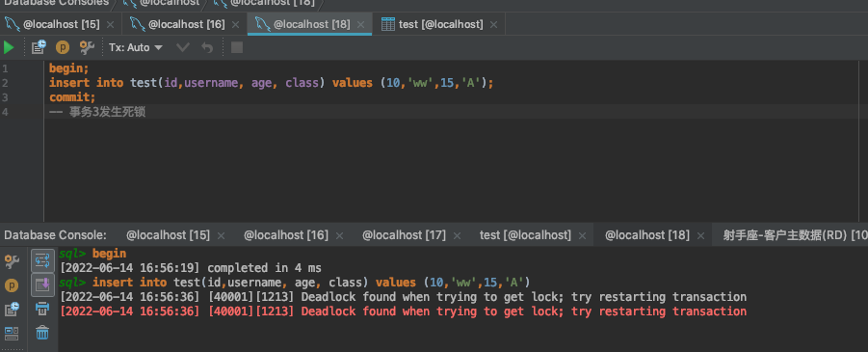Screen dimensions: 868x352
Task: Click the MySQL dolphin icon on the @localhost [16] tab
Action: [x=138, y=24]
